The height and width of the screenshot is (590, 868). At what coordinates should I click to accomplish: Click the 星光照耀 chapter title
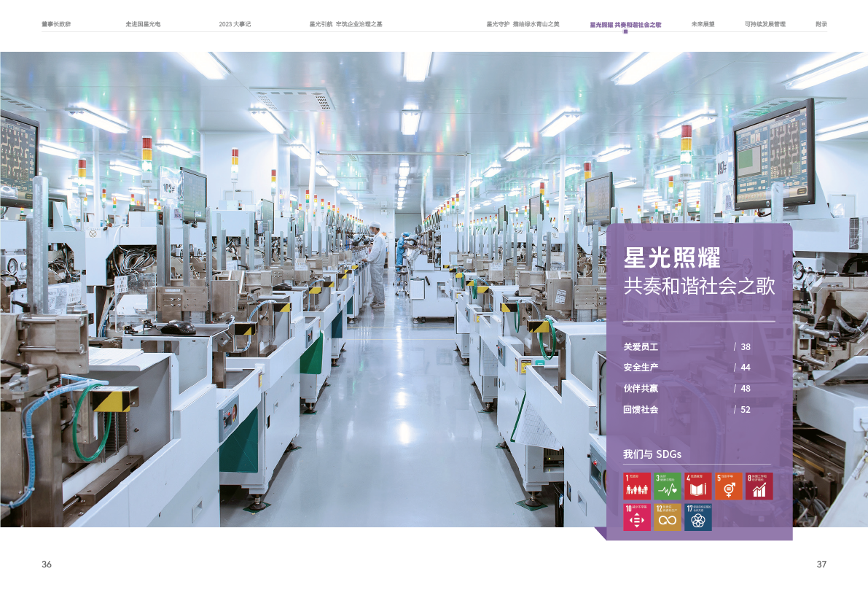672,257
